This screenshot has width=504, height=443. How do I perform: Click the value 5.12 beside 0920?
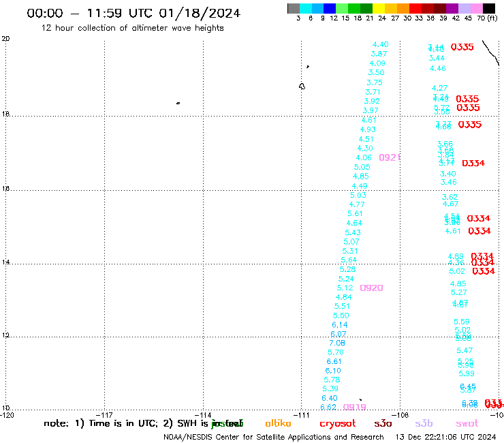tap(345, 288)
